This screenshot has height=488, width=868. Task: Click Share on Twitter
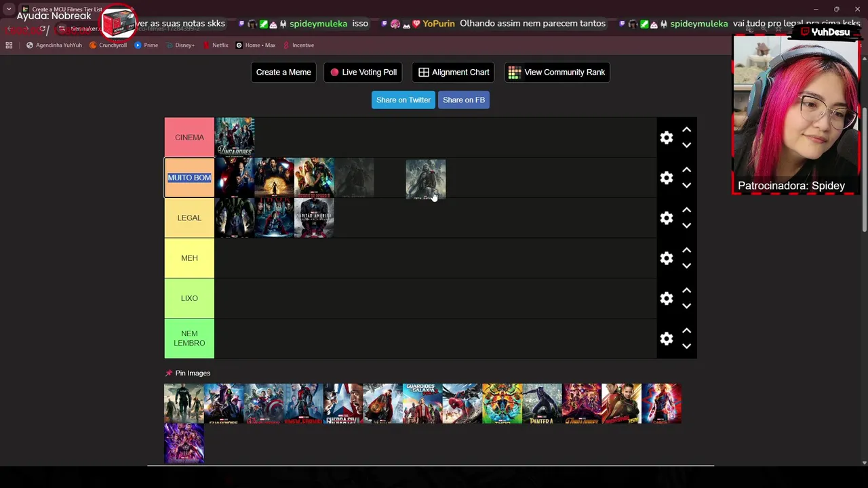coord(403,100)
